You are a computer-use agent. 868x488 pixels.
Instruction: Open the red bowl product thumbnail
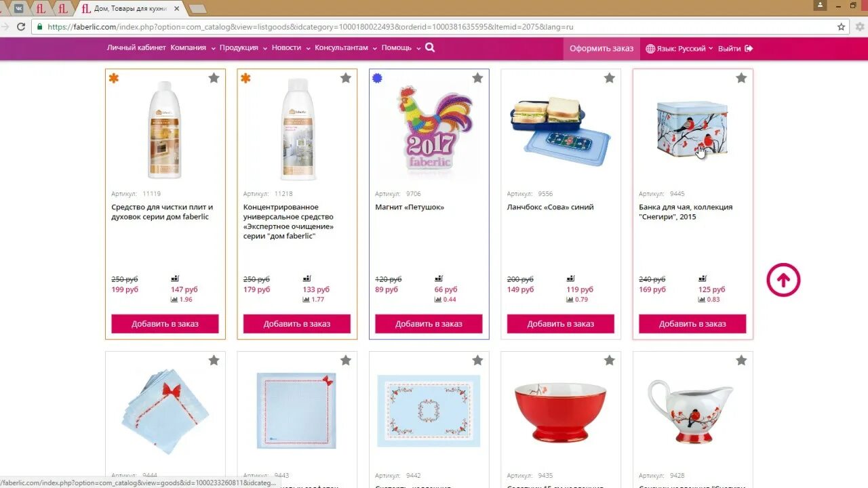click(x=561, y=411)
